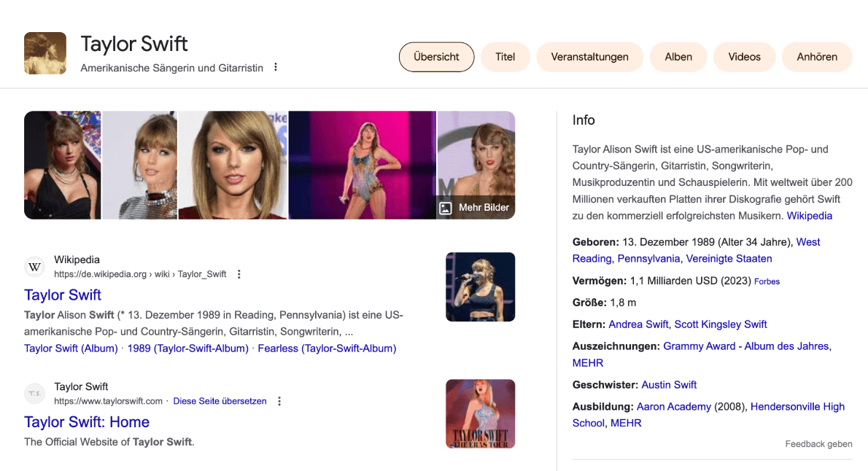Go to the Alben tab
This screenshot has height=471, width=868.
pos(678,57)
